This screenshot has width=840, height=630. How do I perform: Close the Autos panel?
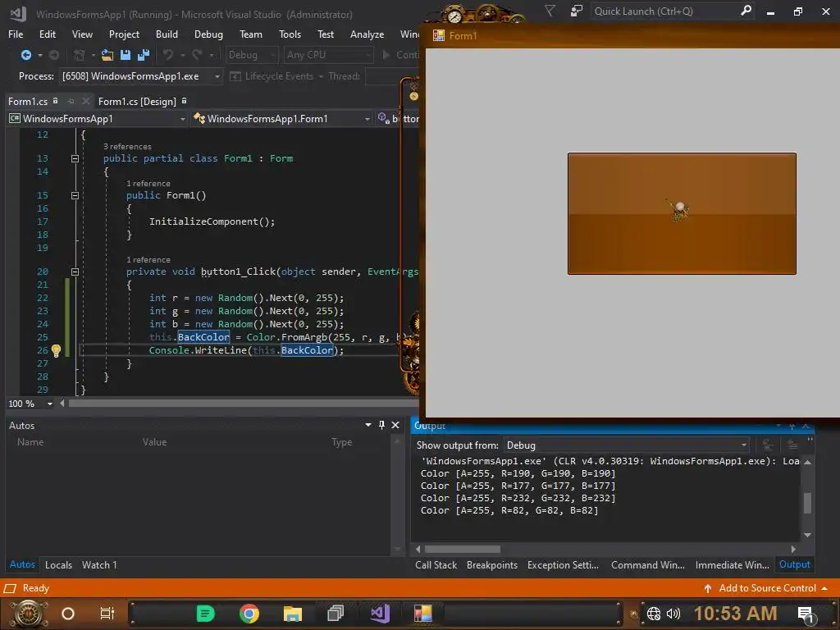(395, 425)
